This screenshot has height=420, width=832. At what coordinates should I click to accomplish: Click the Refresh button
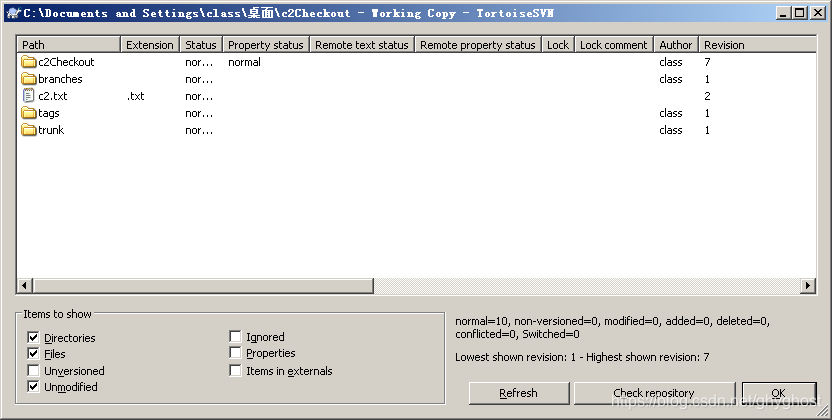pyautogui.click(x=519, y=393)
